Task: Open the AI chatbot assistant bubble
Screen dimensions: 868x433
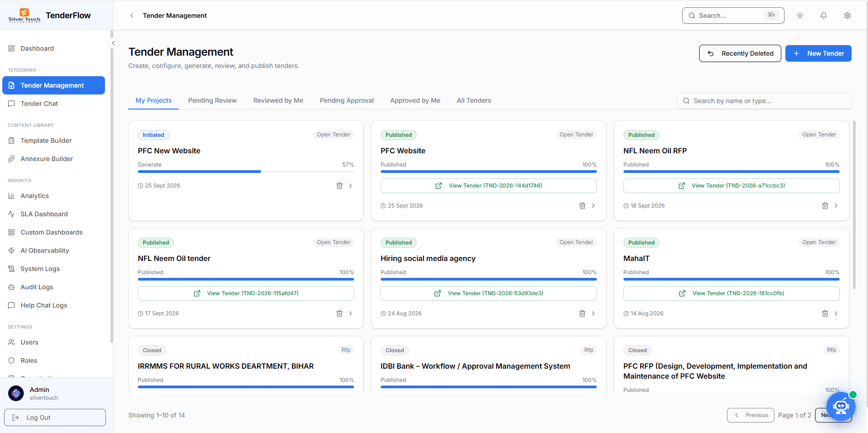Action: (x=841, y=406)
